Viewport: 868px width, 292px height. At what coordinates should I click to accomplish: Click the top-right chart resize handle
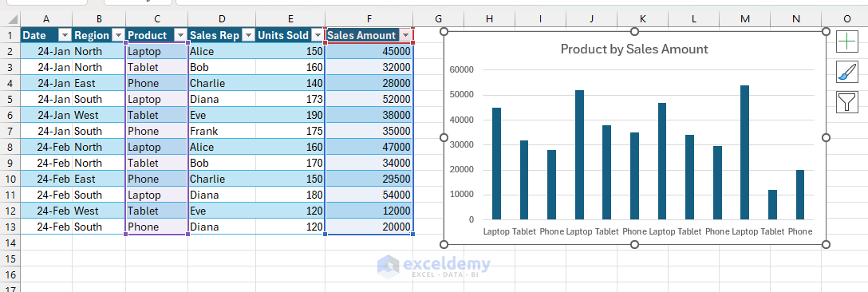click(826, 32)
